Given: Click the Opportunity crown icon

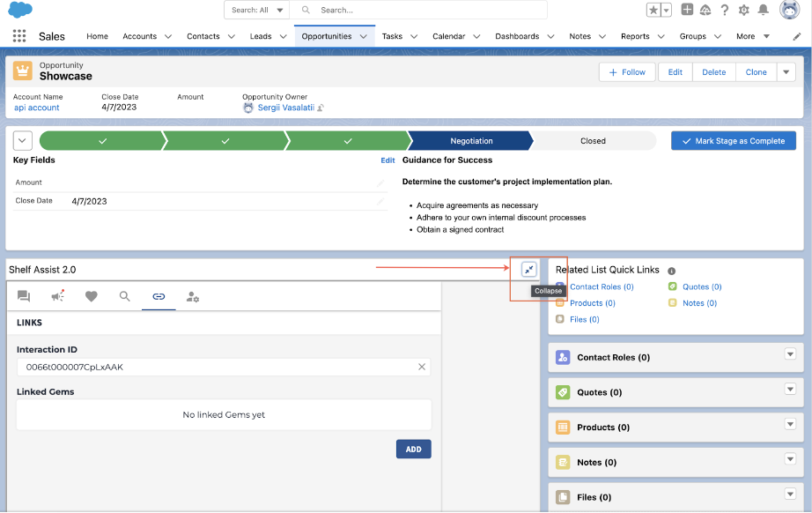Looking at the screenshot, I should pyautogui.click(x=23, y=71).
